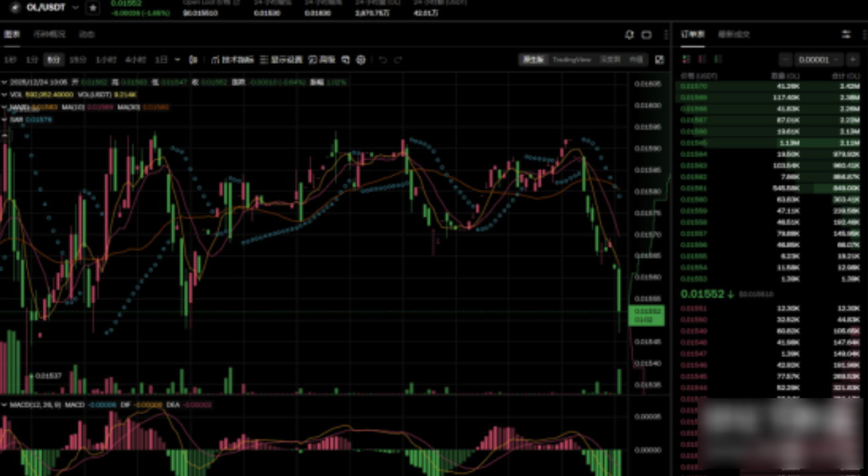Switch chart to TradingView mode
Screen dimensions: 868x476
pyautogui.click(x=572, y=60)
